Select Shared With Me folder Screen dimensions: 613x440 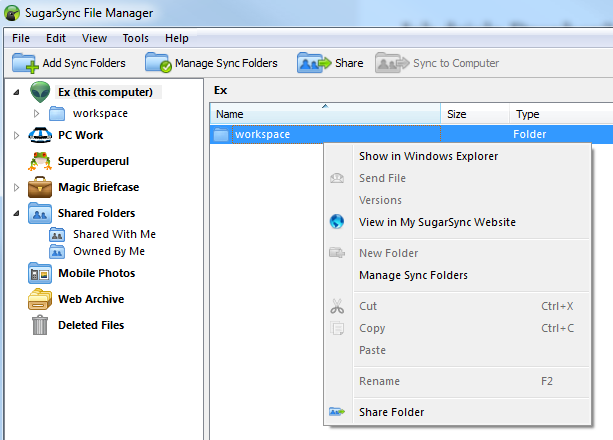click(114, 234)
